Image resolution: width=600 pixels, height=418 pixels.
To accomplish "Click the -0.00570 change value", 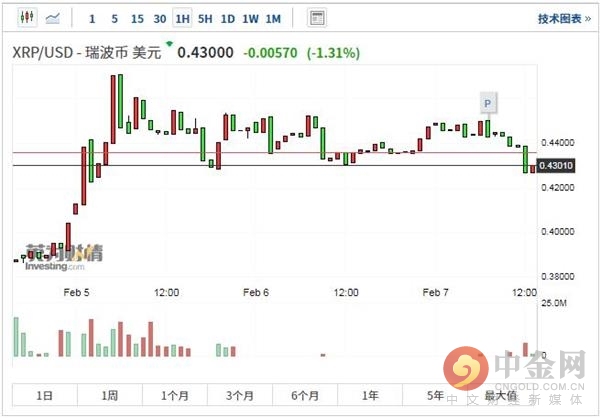I will pos(270,53).
